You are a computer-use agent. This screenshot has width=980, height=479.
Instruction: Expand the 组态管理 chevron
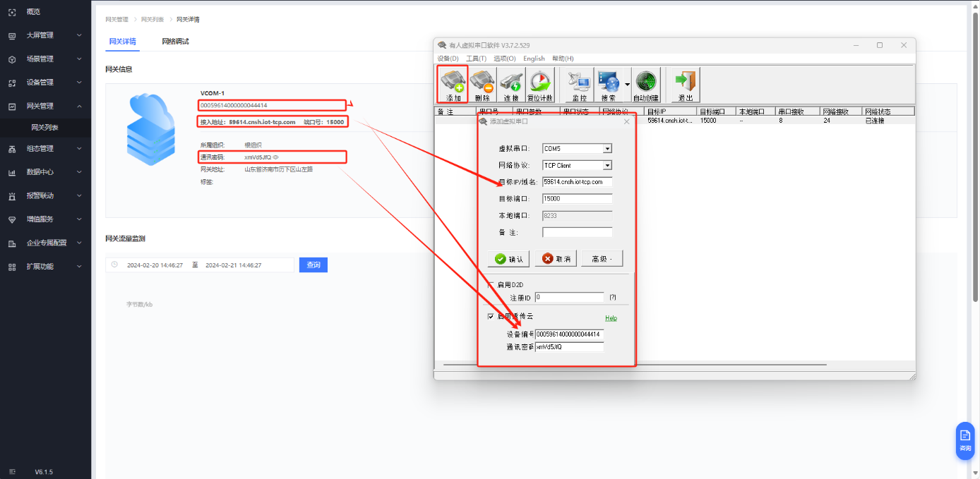click(79, 149)
